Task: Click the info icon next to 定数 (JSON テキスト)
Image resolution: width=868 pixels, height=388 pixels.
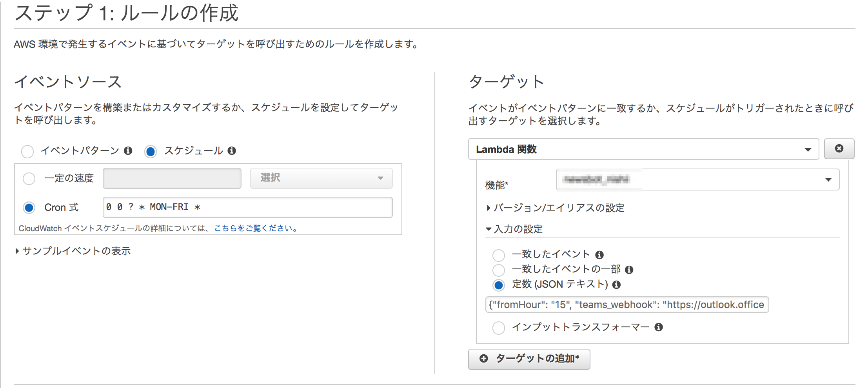Action: coord(617,285)
